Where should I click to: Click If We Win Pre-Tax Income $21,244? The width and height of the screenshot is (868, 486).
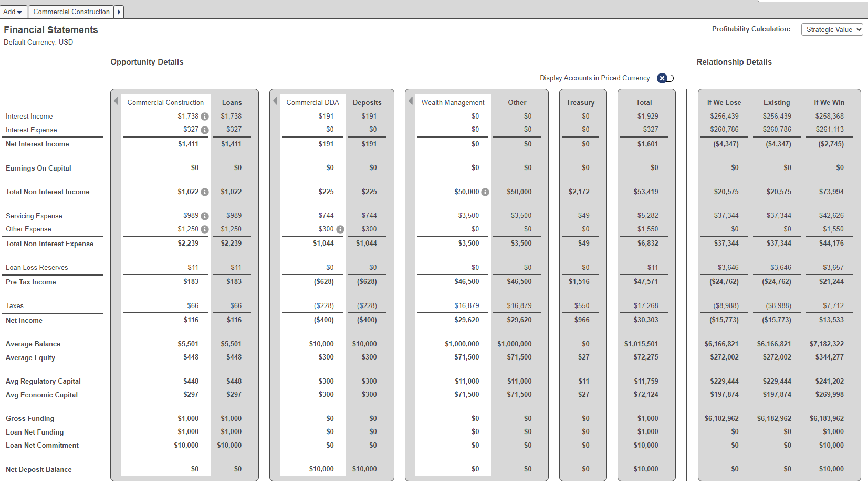832,281
